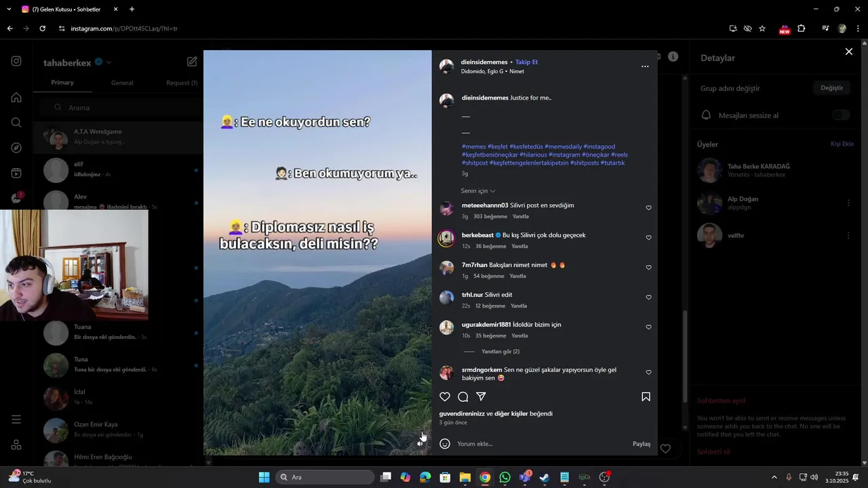
Task: Click the Instagram logo icon
Action: click(x=16, y=61)
